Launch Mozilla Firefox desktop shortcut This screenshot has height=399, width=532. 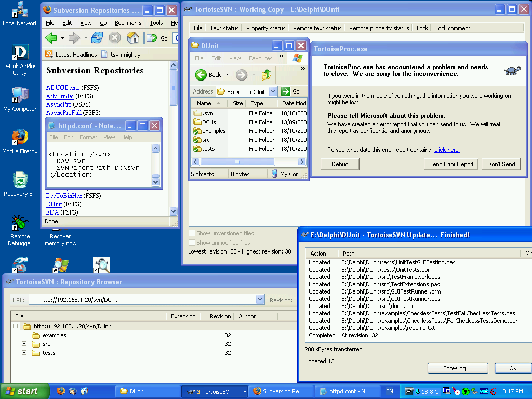(x=20, y=142)
